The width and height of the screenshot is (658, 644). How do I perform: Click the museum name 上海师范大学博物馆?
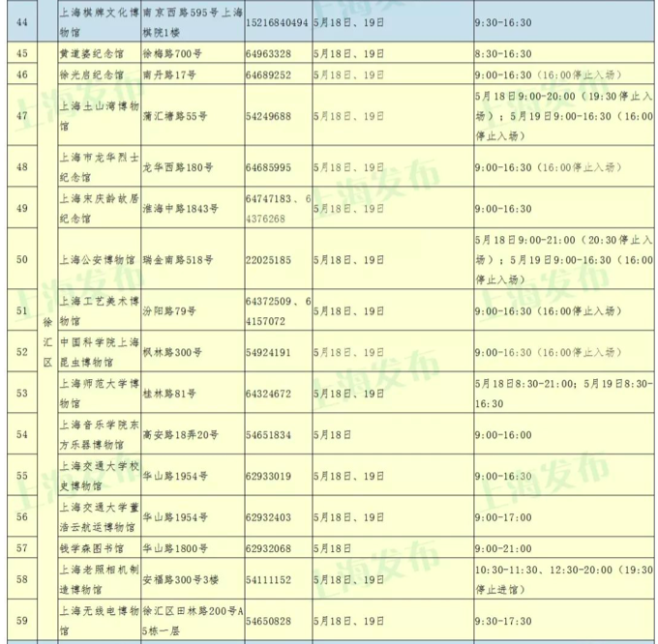[99, 394]
